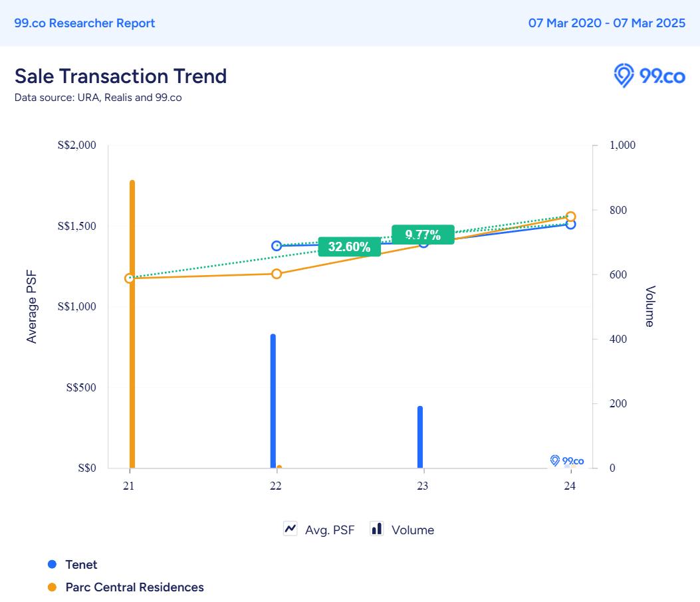700x602 pixels.
Task: Click the 1,000 volume axis value
Action: (x=622, y=145)
